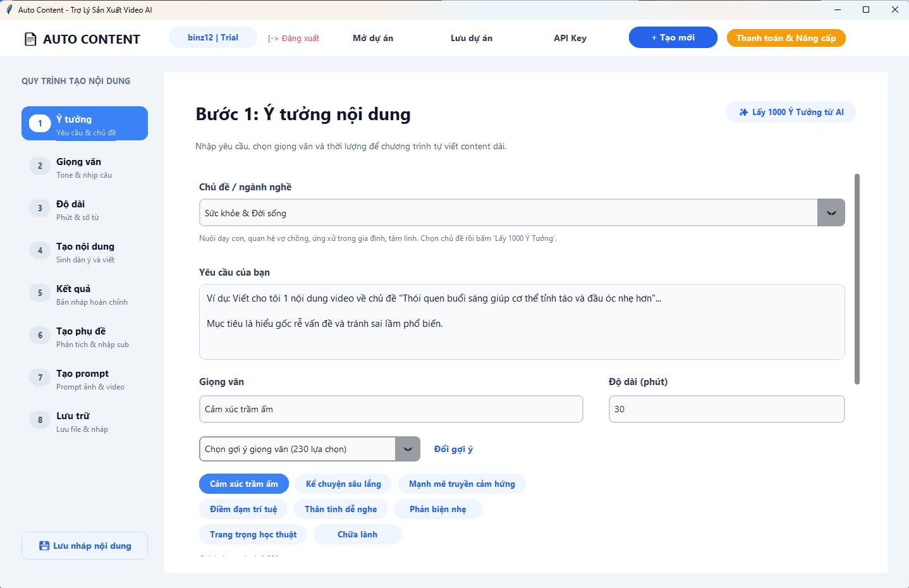Click Đăng xuất to log out
909x588 pixels.
click(x=293, y=38)
